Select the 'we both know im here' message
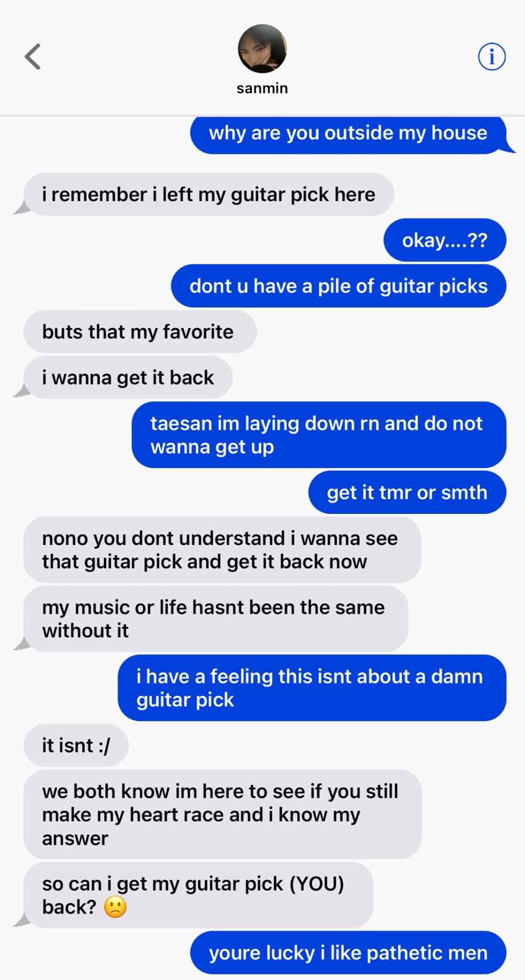This screenshot has height=980, width=525. click(x=223, y=815)
